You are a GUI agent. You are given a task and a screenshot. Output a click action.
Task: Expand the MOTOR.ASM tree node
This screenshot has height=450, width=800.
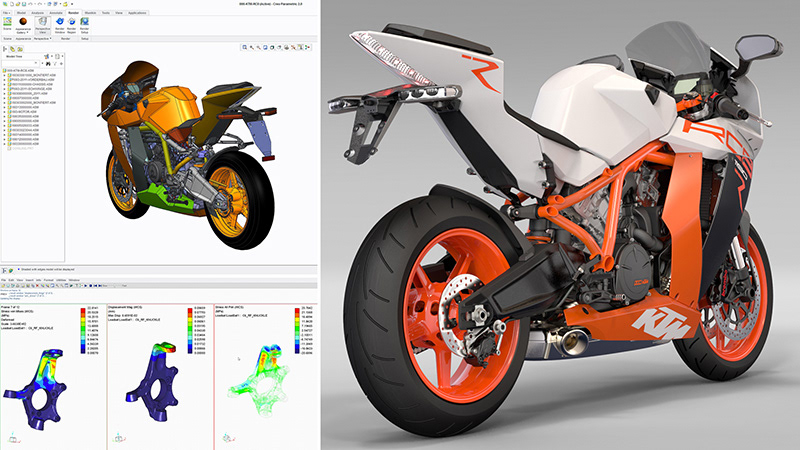[5, 112]
